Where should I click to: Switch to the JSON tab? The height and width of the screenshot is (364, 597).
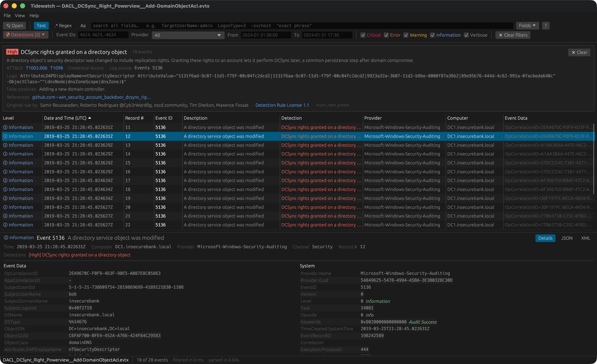point(567,238)
